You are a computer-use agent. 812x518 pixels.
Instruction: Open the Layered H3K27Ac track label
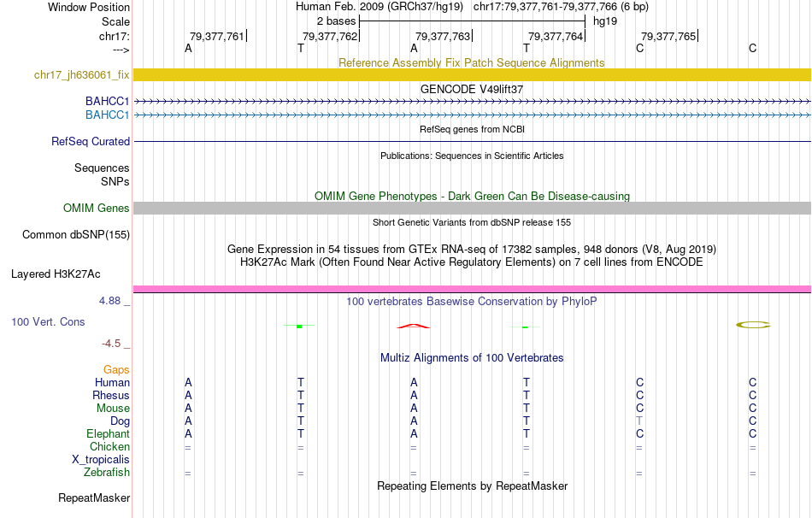(56, 274)
